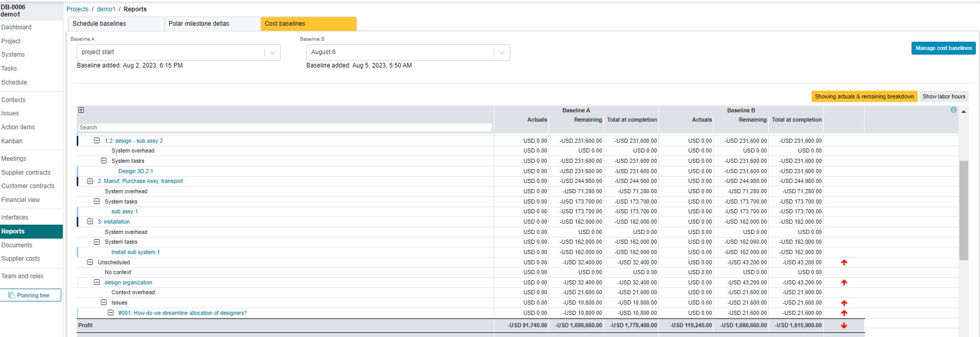
Task: Open Customer contracts in sidebar
Action: [28, 186]
